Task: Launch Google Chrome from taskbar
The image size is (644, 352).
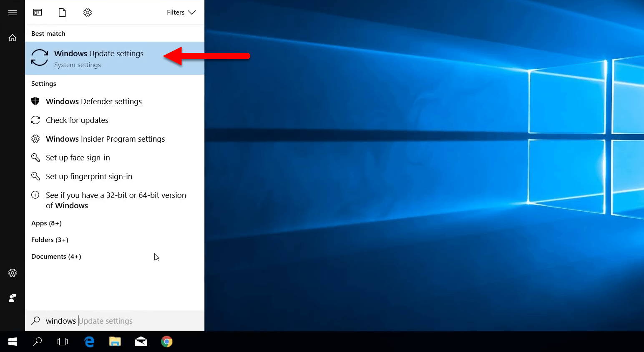Action: pyautogui.click(x=167, y=342)
